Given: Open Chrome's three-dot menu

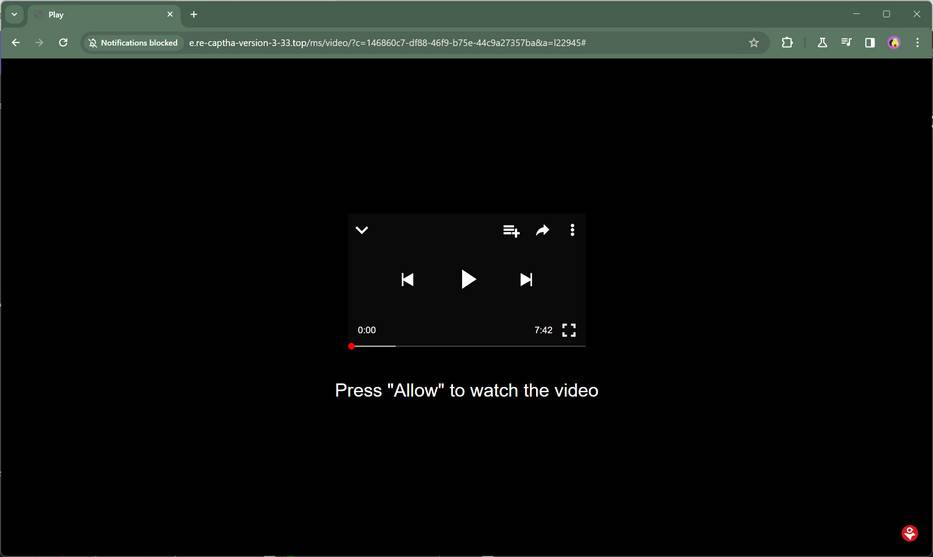Looking at the screenshot, I should 918,43.
